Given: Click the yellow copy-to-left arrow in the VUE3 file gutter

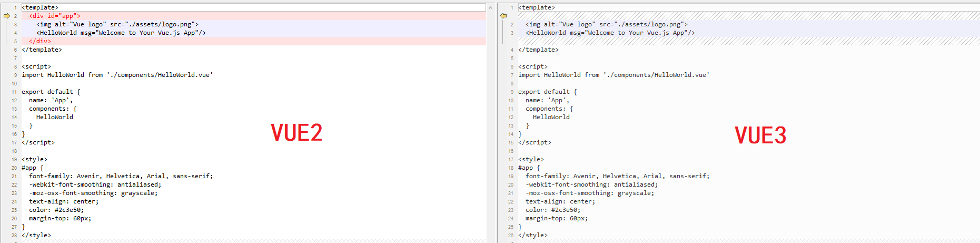Looking at the screenshot, I should (503, 16).
